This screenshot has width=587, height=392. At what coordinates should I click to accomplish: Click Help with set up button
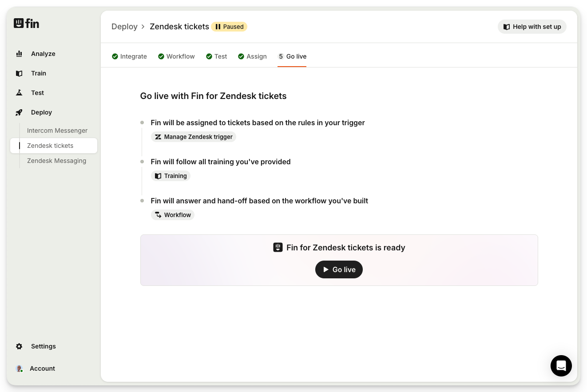tap(532, 27)
